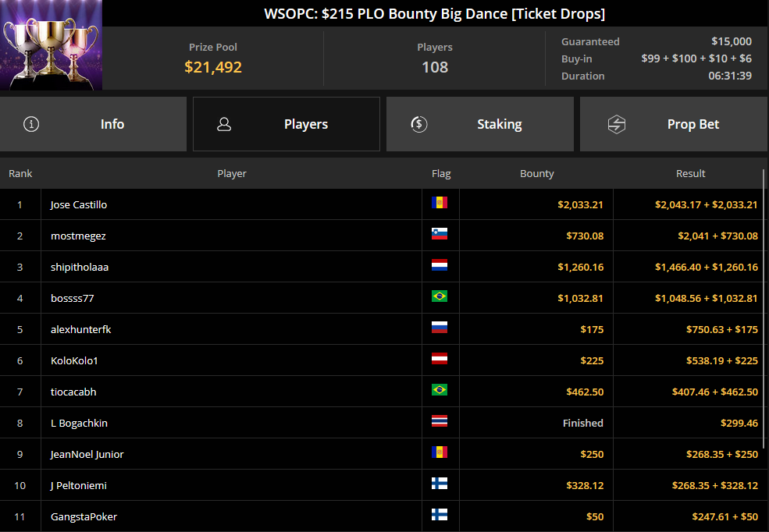Image resolution: width=769 pixels, height=532 pixels.
Task: Click the info circle icon
Action: pos(31,124)
